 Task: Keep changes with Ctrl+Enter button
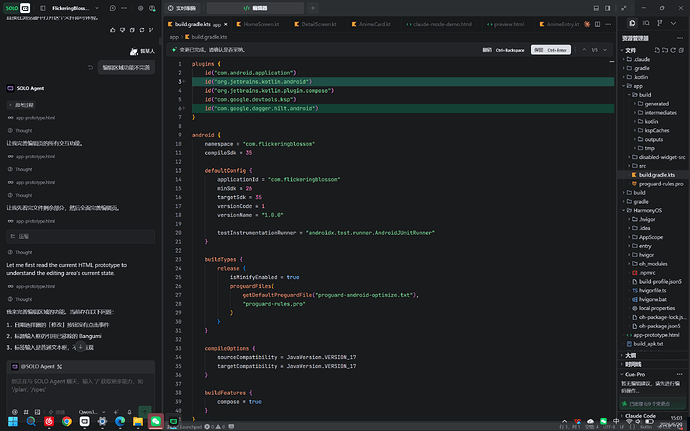coord(551,50)
